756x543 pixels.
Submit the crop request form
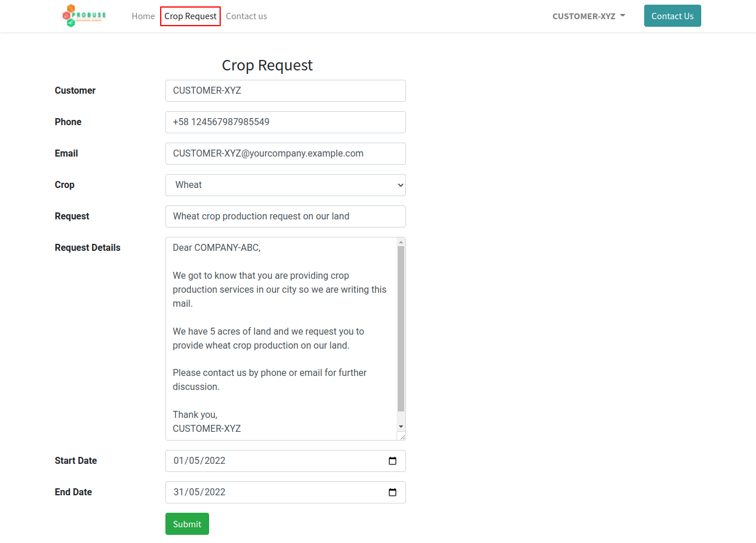pyautogui.click(x=187, y=524)
